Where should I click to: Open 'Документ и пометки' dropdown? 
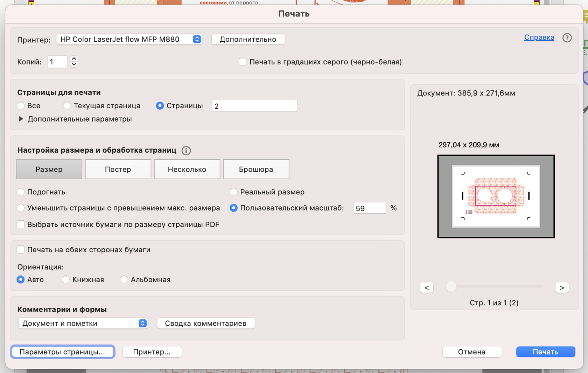click(83, 323)
